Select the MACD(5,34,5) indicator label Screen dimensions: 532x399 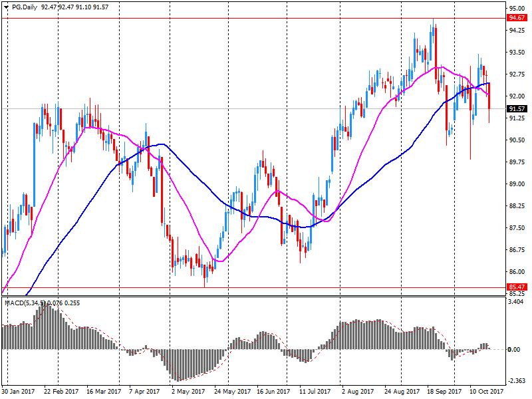[25, 303]
